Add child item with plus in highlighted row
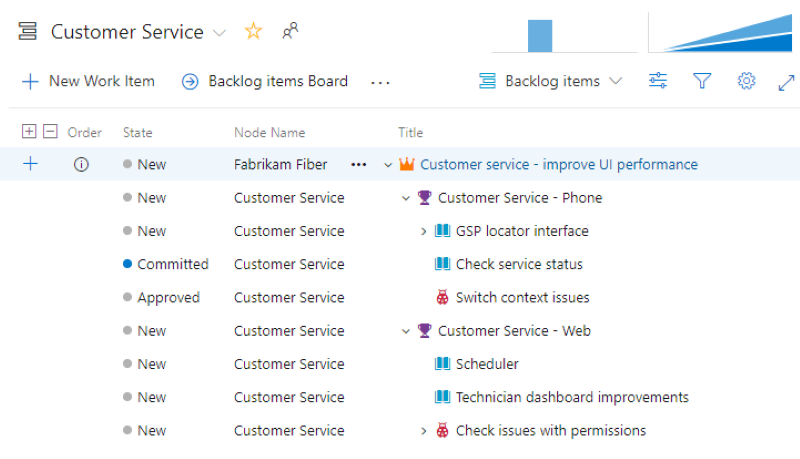The width and height of the screenshot is (800, 459). (x=31, y=164)
